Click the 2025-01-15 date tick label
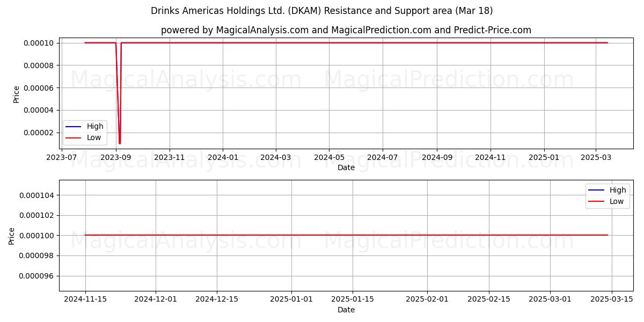This screenshot has width=644, height=322. (353, 299)
